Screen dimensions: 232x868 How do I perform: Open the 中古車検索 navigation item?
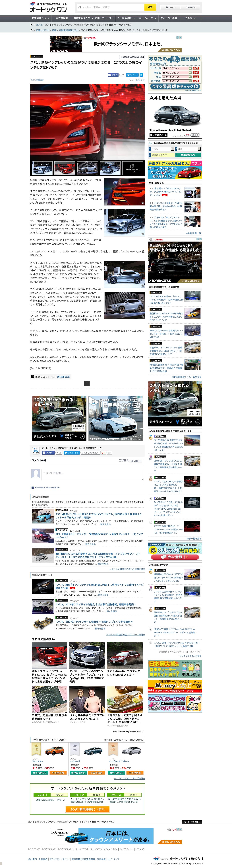pyautogui.click(x=62, y=18)
